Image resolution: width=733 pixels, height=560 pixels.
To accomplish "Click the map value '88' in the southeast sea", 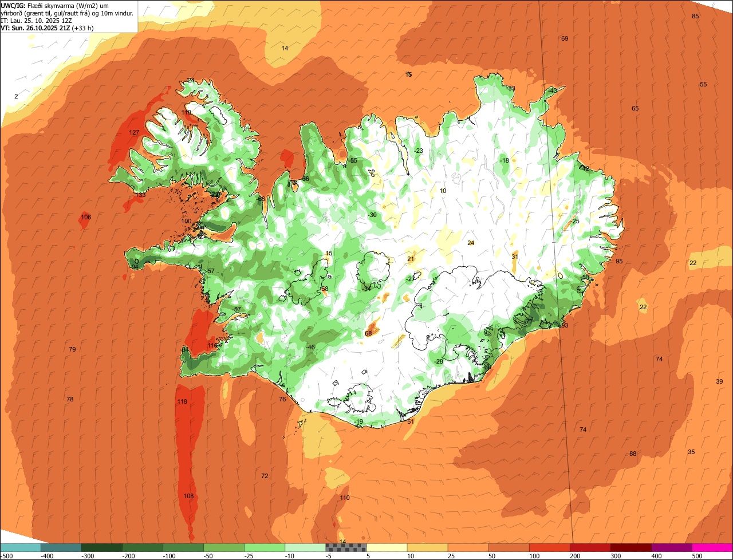I will pos(633,453).
